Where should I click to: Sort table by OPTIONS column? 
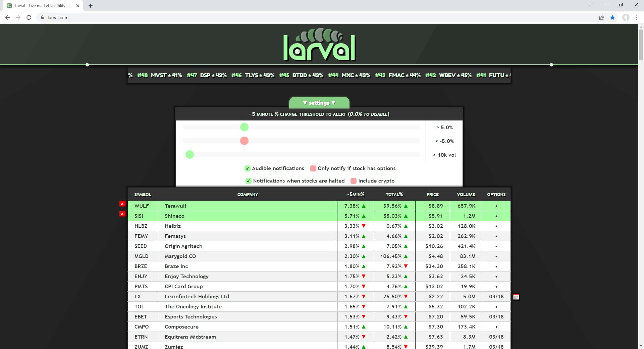click(x=496, y=194)
